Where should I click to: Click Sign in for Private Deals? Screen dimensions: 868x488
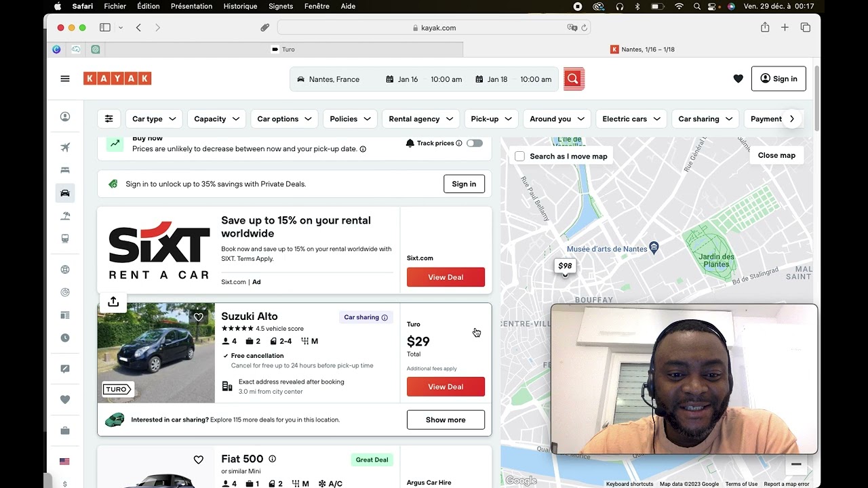tap(464, 184)
